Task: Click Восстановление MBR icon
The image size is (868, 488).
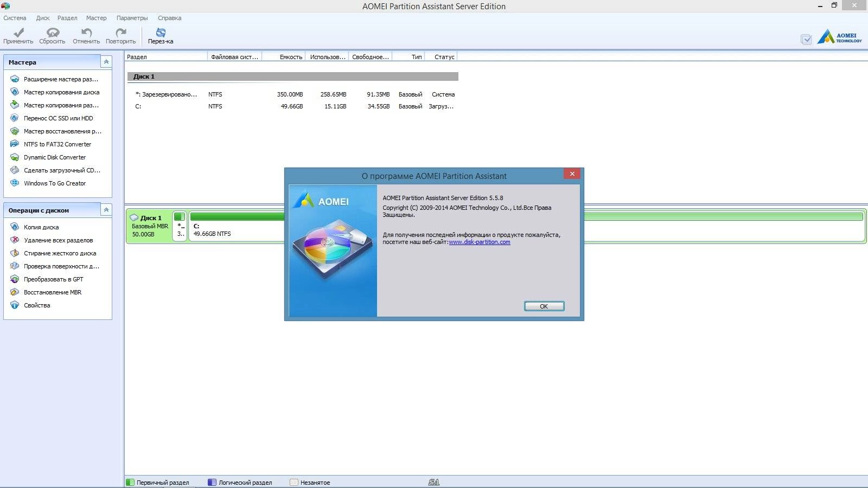Action: click(x=15, y=292)
